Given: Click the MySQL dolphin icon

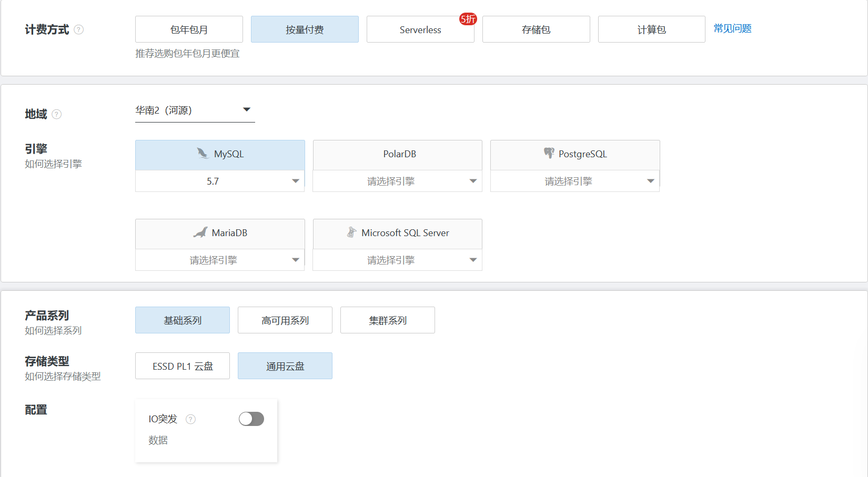Looking at the screenshot, I should pos(203,153).
